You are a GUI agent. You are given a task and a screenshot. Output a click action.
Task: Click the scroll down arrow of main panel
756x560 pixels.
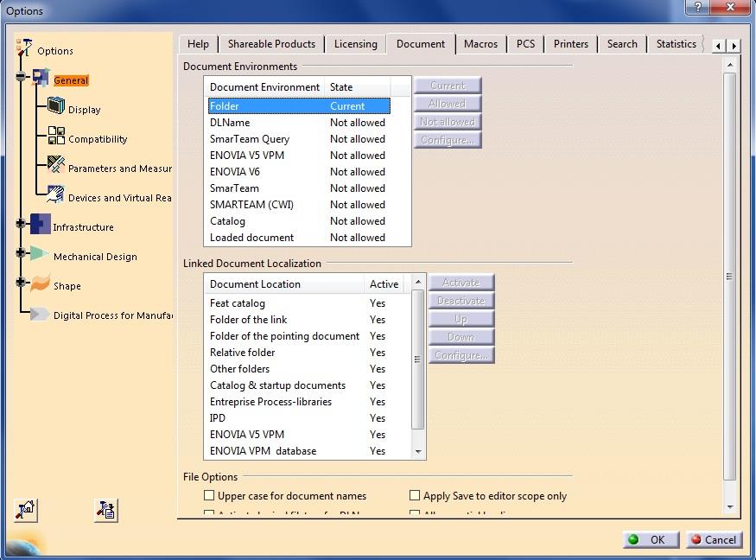[730, 506]
